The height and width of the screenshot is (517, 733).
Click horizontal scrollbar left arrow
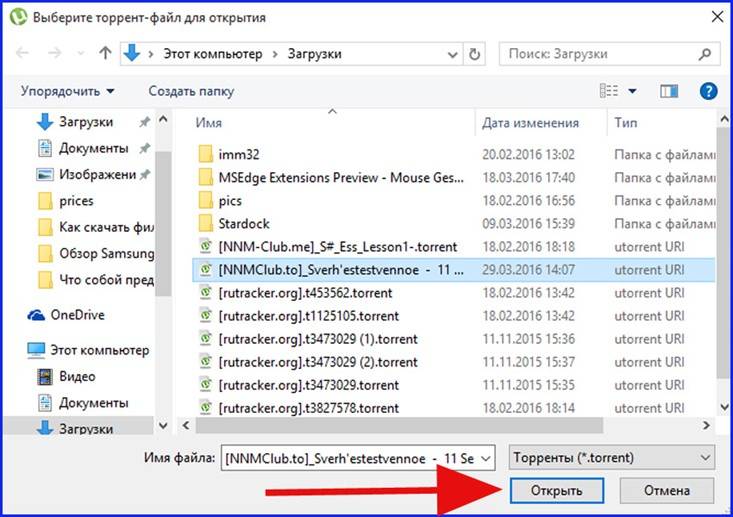(186, 425)
